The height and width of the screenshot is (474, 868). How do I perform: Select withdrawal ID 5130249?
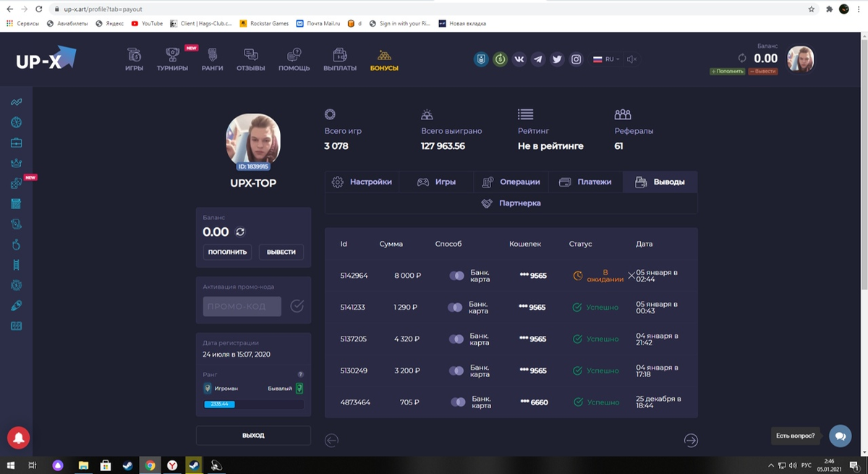coord(354,371)
